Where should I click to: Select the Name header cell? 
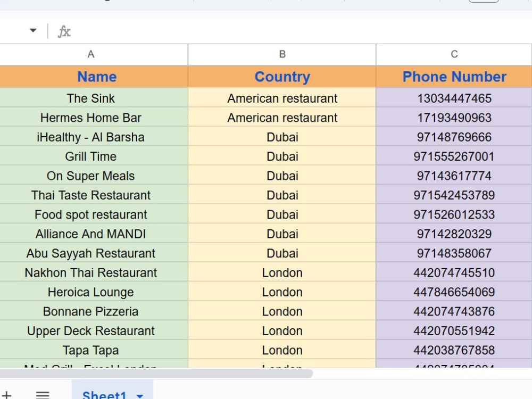94,77
